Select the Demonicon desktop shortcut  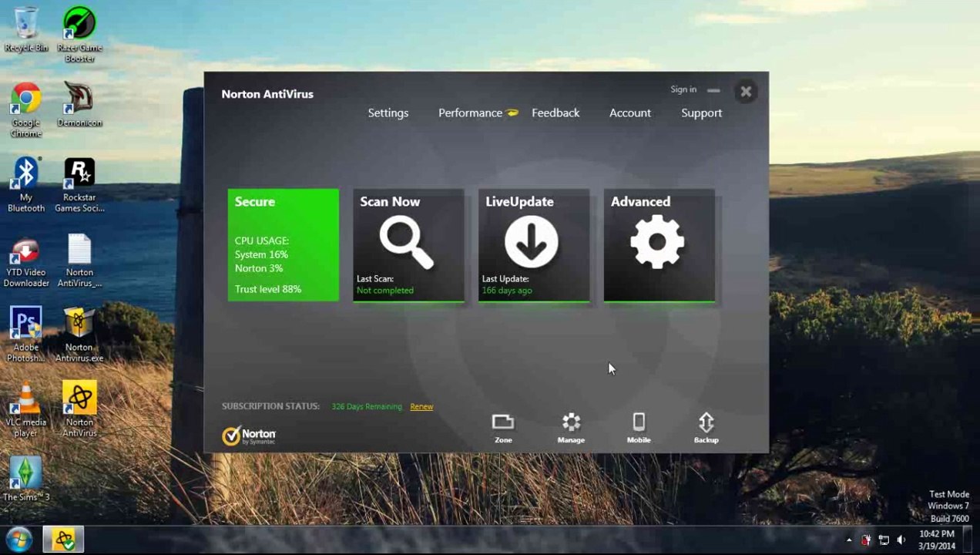(79, 105)
